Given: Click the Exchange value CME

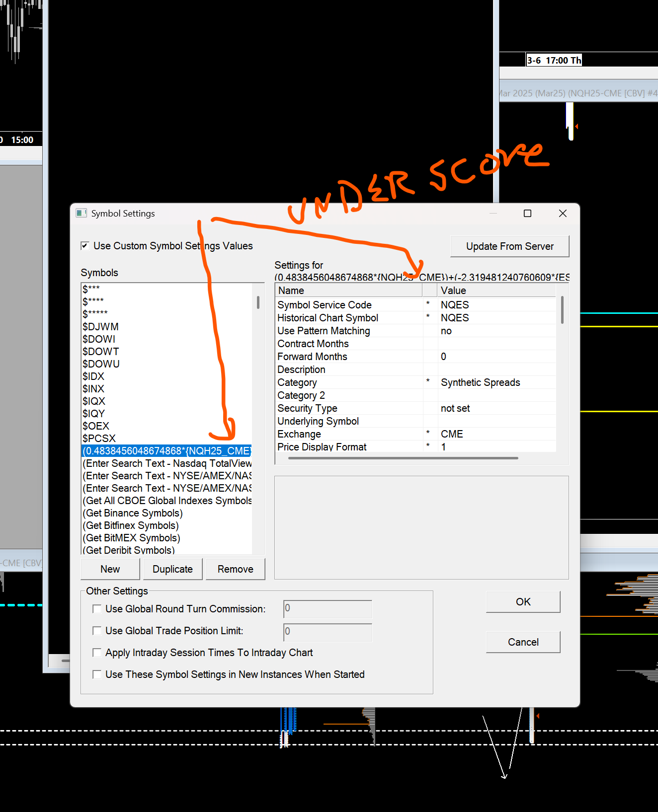Looking at the screenshot, I should (x=452, y=434).
